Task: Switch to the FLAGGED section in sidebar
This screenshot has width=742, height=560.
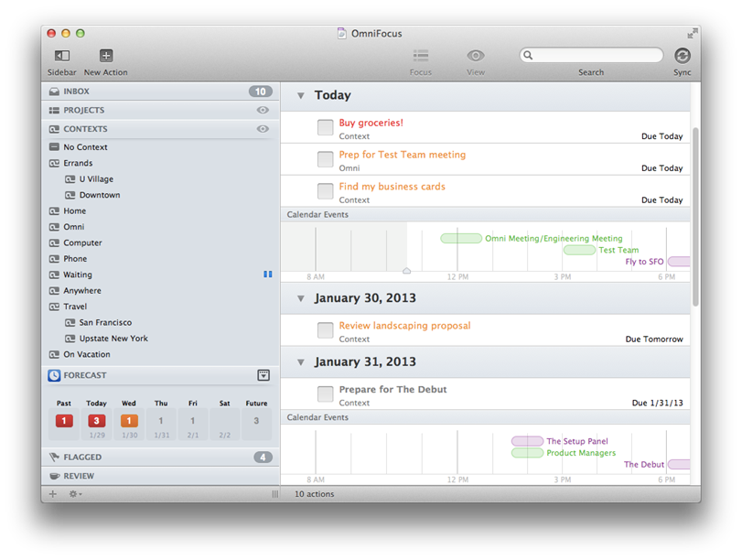Action: 91,457
